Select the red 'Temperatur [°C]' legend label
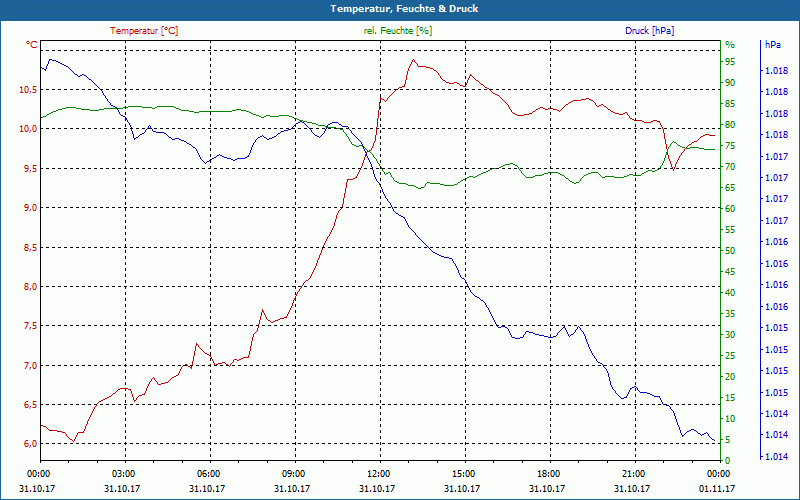This screenshot has width=800, height=500. pos(144,31)
